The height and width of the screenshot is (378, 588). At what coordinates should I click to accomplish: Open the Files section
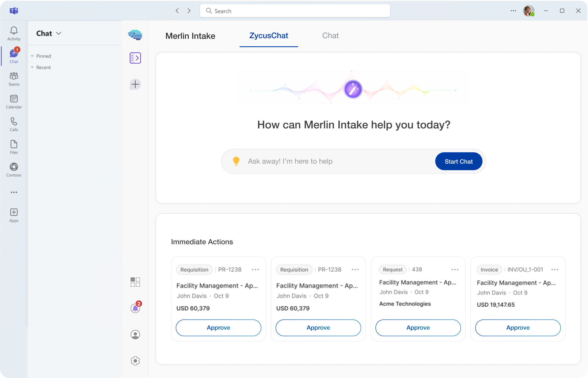pyautogui.click(x=14, y=147)
